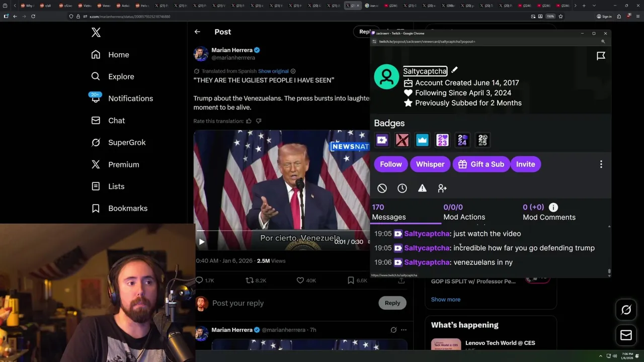This screenshot has width=644, height=362.
Task: Click the Invite button
Action: (525, 164)
